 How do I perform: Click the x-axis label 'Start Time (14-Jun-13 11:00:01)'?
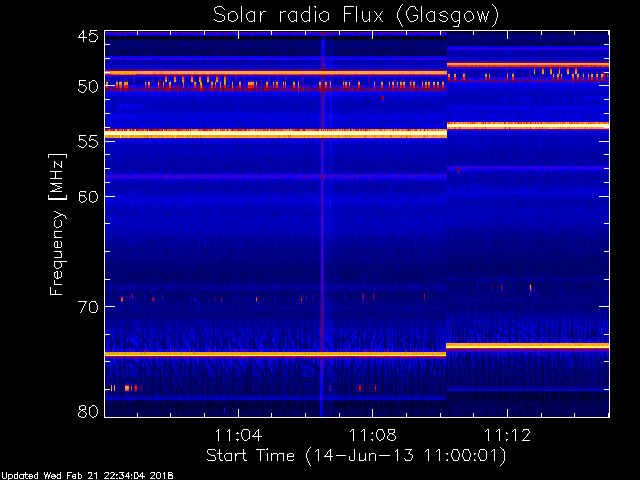point(356,456)
